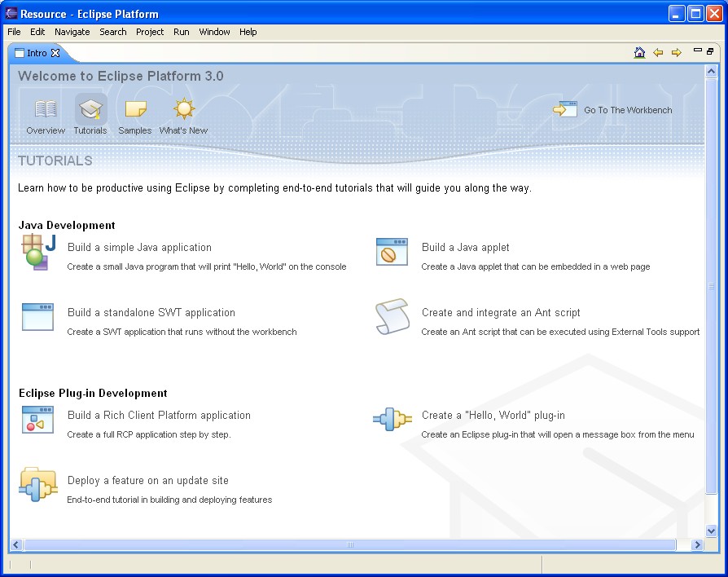The width and height of the screenshot is (728, 577).
Task: Select the Tutorials graduation cap icon
Action: pyautogui.click(x=90, y=109)
